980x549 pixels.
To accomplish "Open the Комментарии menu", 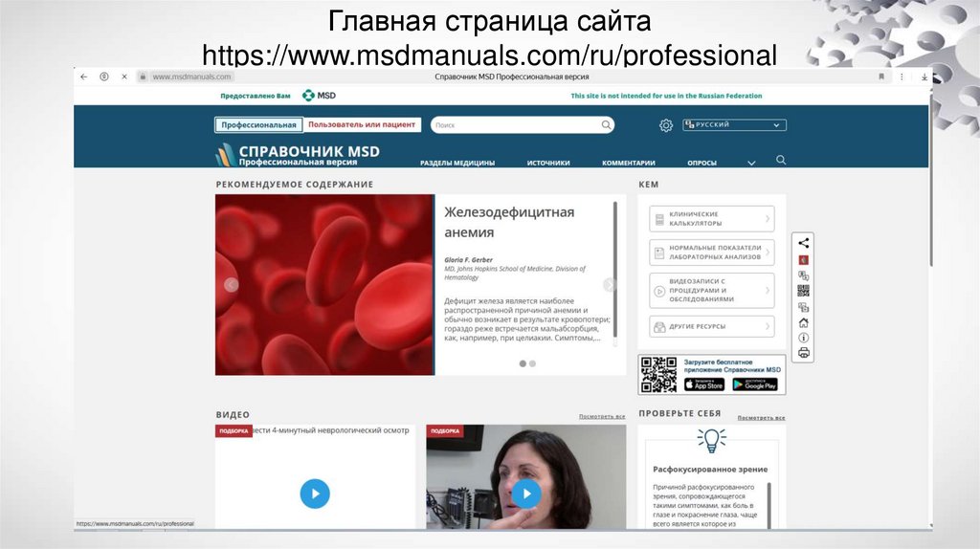I will 629,163.
